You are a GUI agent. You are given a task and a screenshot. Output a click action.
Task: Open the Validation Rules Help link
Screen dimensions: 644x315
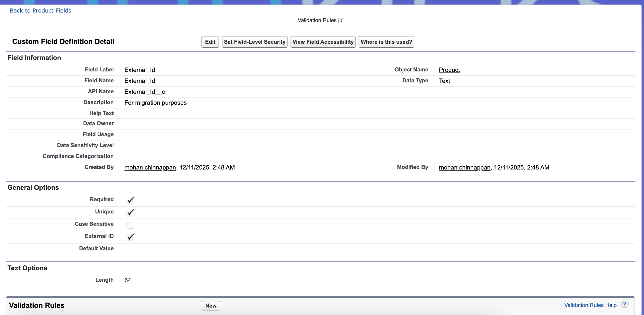click(590, 305)
